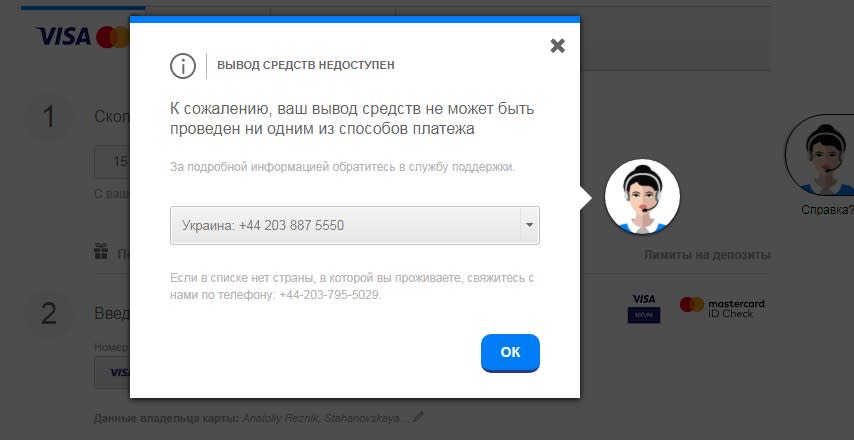The width and height of the screenshot is (854, 440).
Task: Click step 1 number circle
Action: 49,117
